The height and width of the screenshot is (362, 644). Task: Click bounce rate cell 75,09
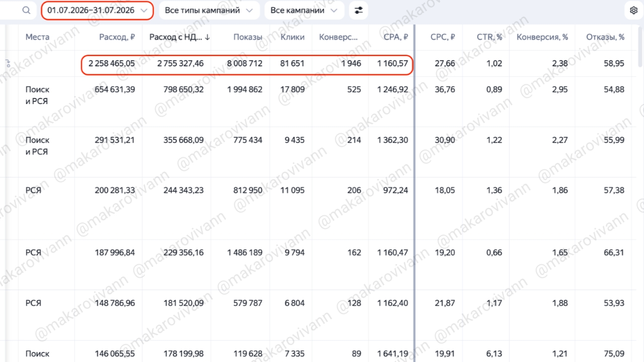614,354
